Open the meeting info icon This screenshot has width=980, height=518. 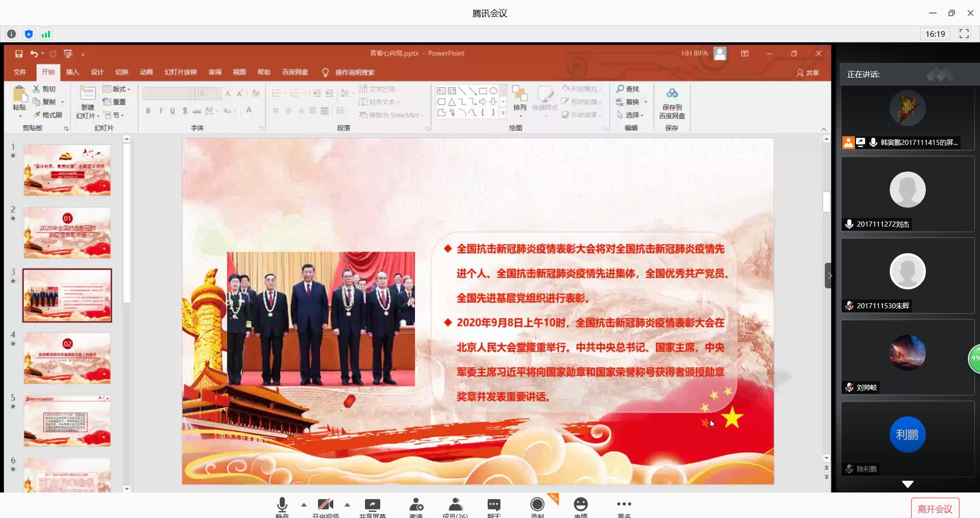(x=11, y=34)
